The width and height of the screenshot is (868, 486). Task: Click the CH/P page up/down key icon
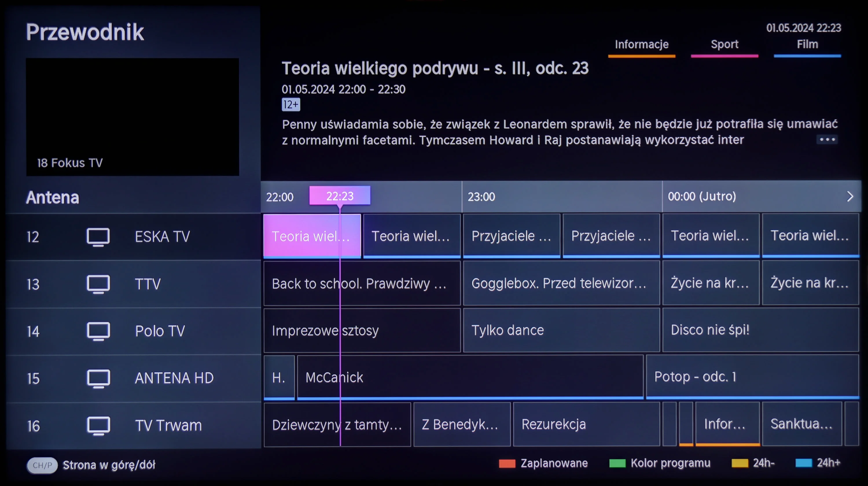pyautogui.click(x=42, y=465)
